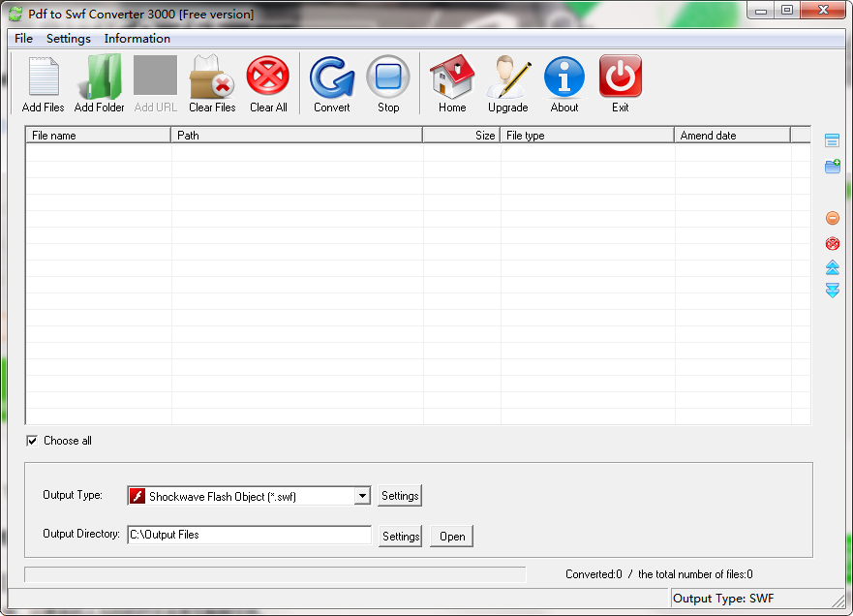Click the Path column header
853x616 pixels.
click(297, 135)
